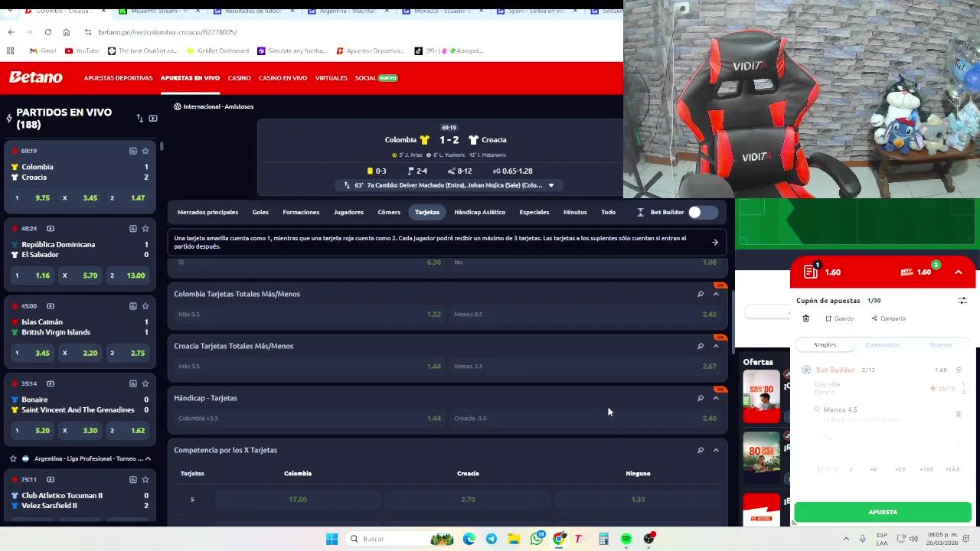The height and width of the screenshot is (551, 980).
Task: Open Windows Start menu
Action: pyautogui.click(x=332, y=539)
